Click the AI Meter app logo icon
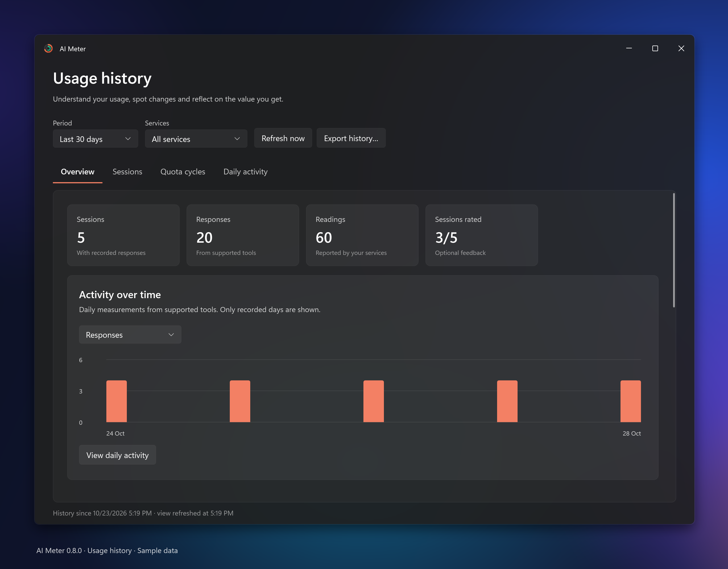This screenshot has width=728, height=569. pyautogui.click(x=48, y=49)
